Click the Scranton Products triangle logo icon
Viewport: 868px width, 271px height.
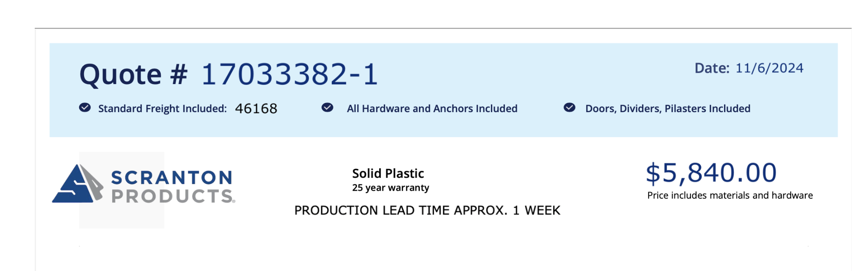coord(78,183)
